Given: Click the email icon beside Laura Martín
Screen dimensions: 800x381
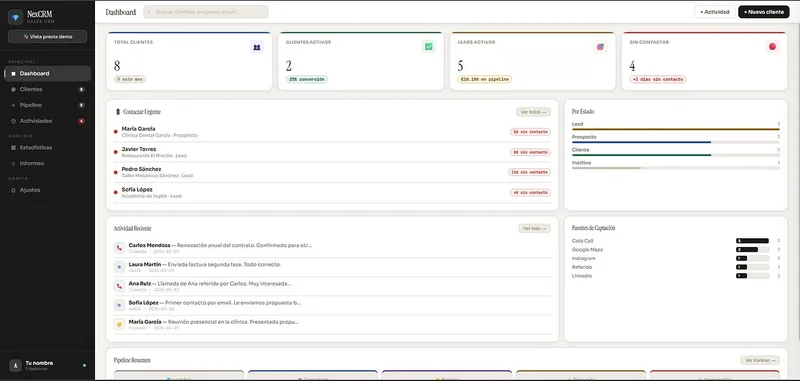Looking at the screenshot, I should pos(119,267).
